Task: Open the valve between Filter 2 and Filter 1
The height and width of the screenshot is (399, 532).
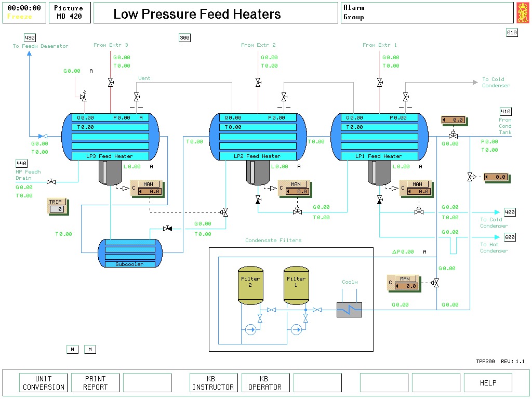Action: (x=271, y=310)
